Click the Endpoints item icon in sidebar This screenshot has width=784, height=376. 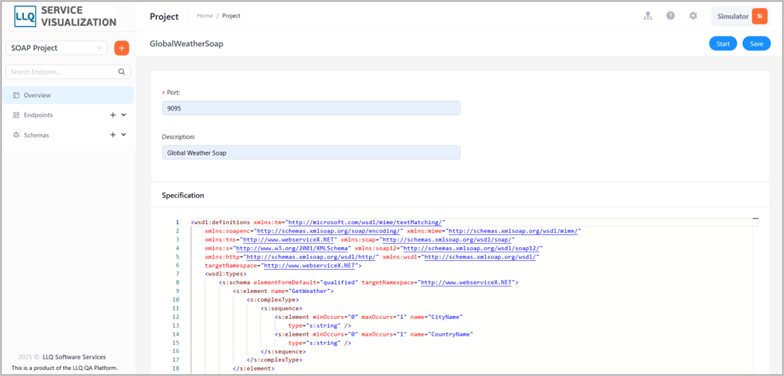click(x=16, y=115)
